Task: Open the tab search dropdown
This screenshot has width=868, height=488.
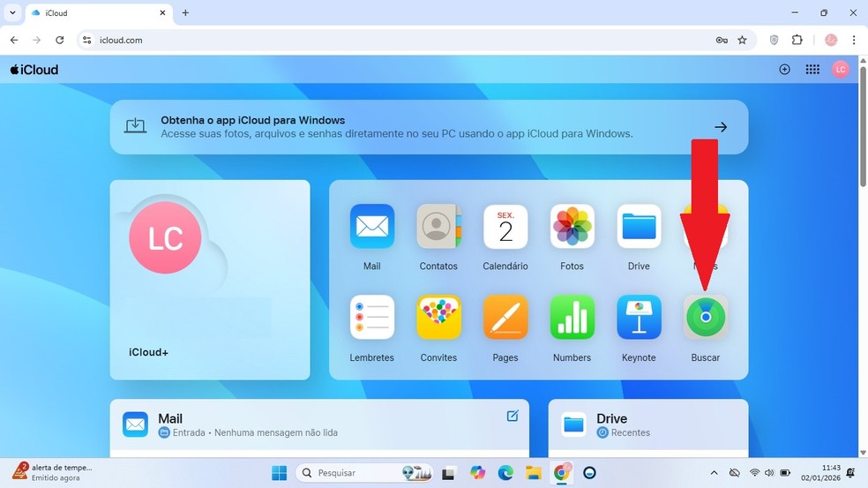Action: click(x=12, y=12)
